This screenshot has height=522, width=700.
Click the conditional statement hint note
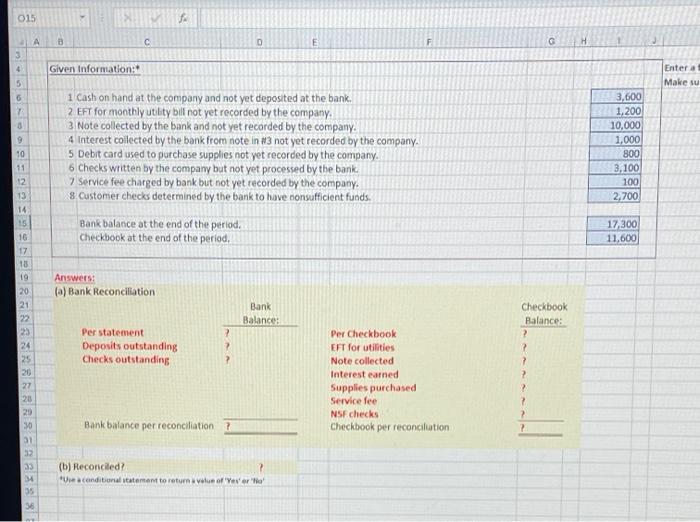pyautogui.click(x=162, y=480)
